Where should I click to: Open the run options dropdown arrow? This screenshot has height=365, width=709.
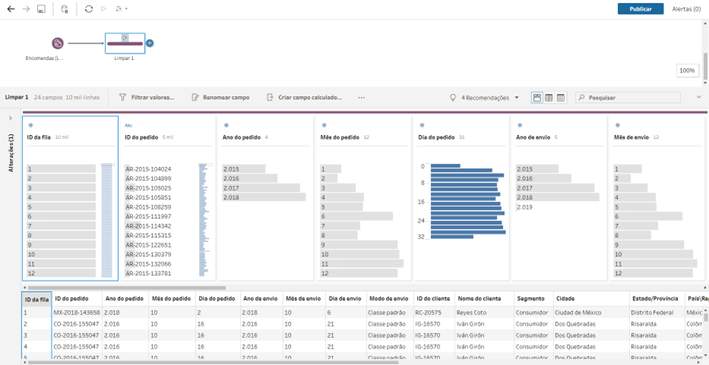[126, 9]
